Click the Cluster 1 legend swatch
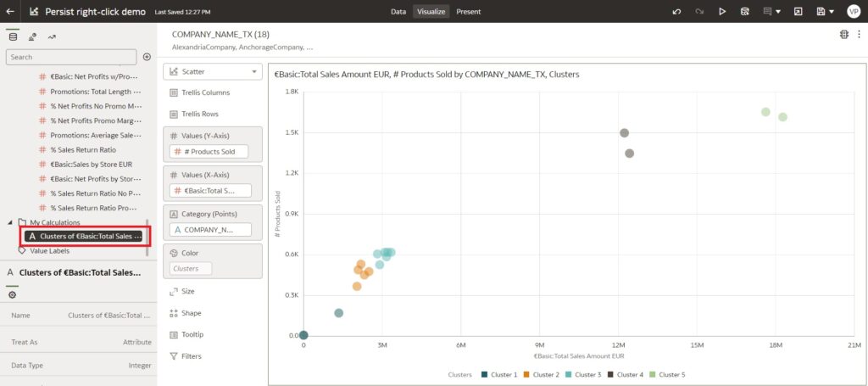This screenshot has width=868, height=386. [x=484, y=375]
